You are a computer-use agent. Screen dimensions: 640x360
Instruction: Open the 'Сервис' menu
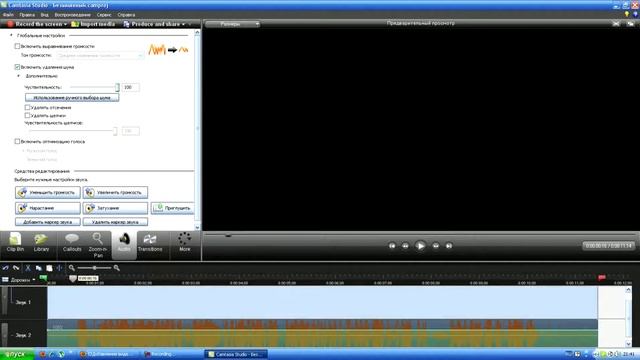(x=104, y=15)
